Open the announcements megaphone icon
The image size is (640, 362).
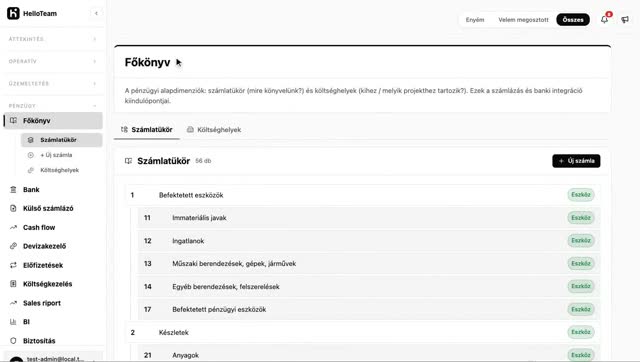tap(625, 20)
